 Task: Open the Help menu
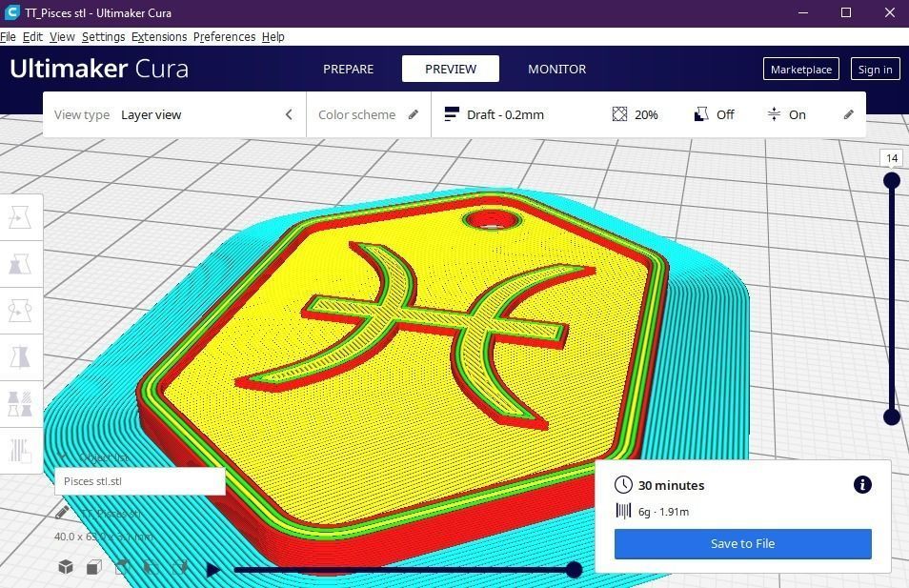tap(273, 36)
